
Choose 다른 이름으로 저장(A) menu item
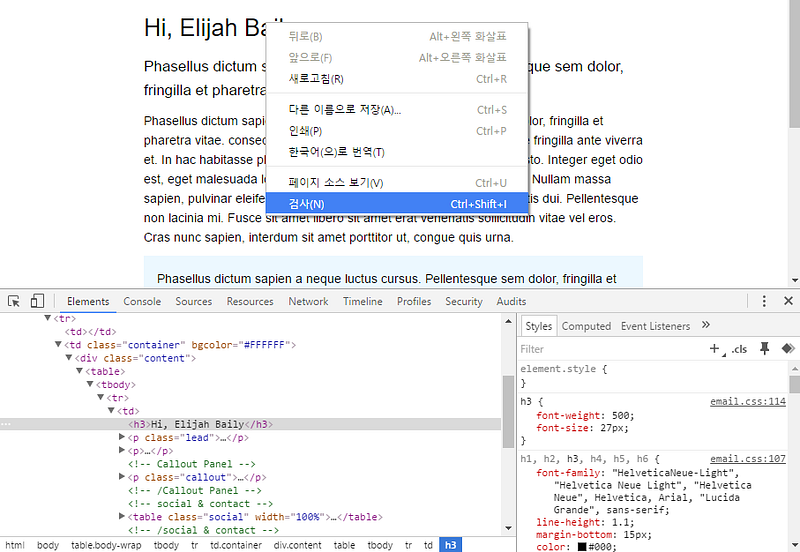coord(397,110)
